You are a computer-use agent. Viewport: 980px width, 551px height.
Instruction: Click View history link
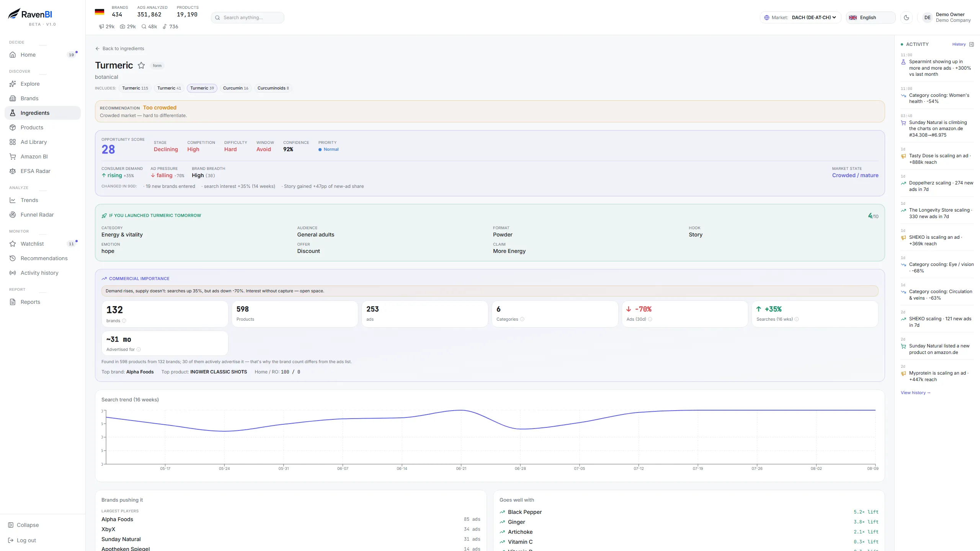(x=916, y=393)
